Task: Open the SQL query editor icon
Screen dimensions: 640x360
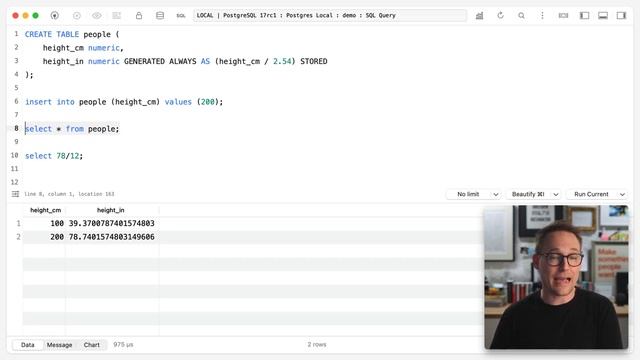Action: point(181,16)
